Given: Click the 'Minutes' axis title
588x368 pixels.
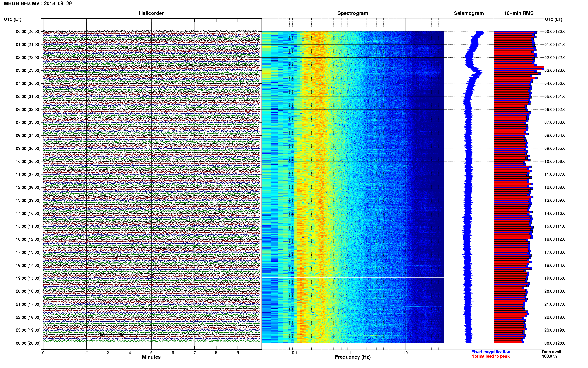Looking at the screenshot, I should (151, 357).
